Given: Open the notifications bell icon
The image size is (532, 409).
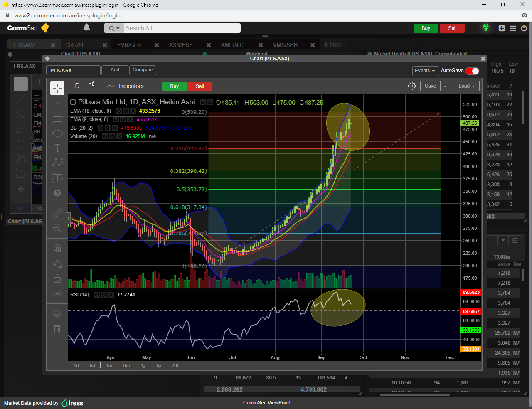Looking at the screenshot, I should 86,27.
